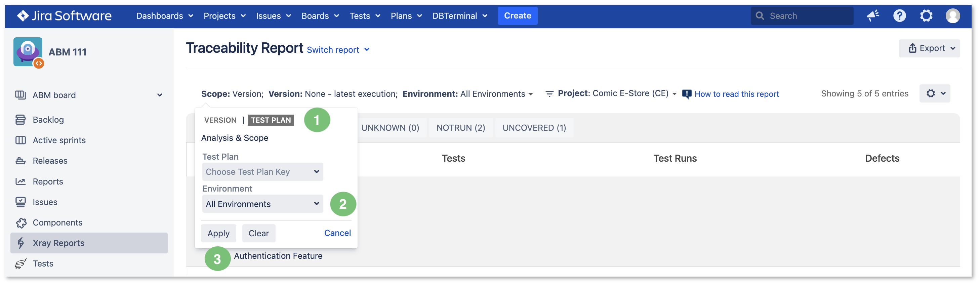The width and height of the screenshot is (980, 285).
Task: Open the Tests menu in the top bar
Action: click(365, 15)
